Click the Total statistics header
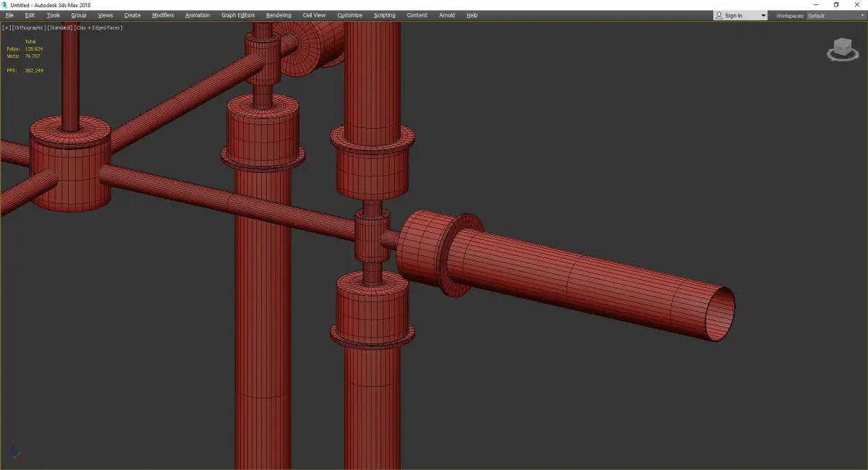The width and height of the screenshot is (868, 470). point(30,41)
